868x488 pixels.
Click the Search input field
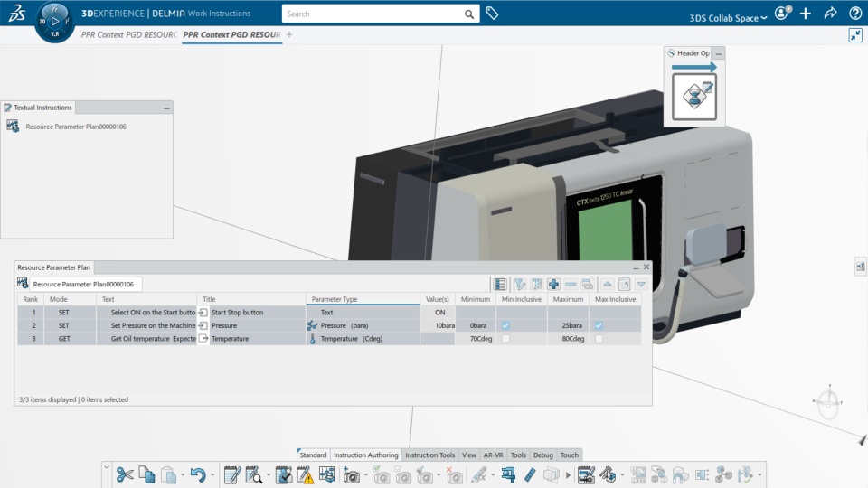coord(371,14)
